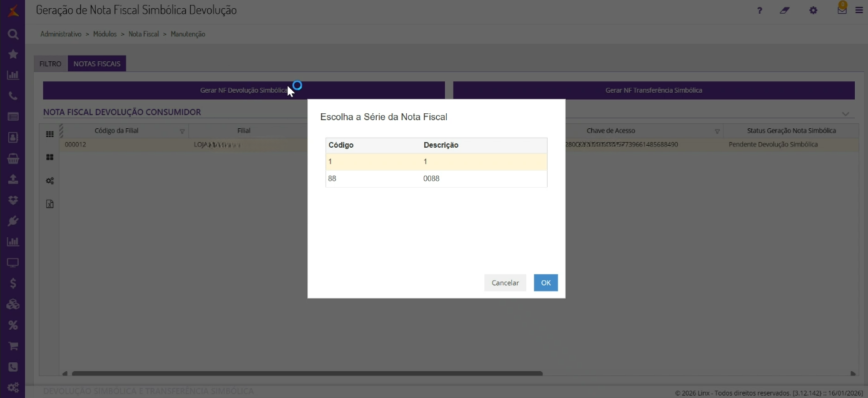Open favorites star in sidebar
This screenshot has width=868, height=398.
pyautogui.click(x=13, y=54)
